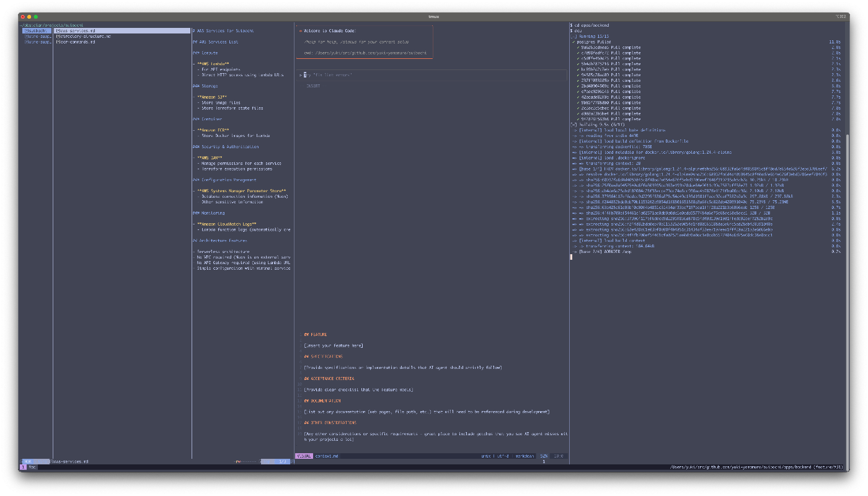The height and width of the screenshot is (496, 868).
Task: Click the '# AWS Services for Suibochi' heading
Action: (223, 30)
